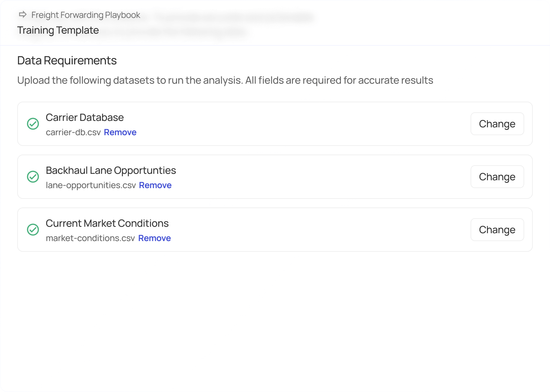Viewport: 550px width, 392px height.
Task: Click the green checkmark on Current Market Conditions
Action: click(33, 230)
